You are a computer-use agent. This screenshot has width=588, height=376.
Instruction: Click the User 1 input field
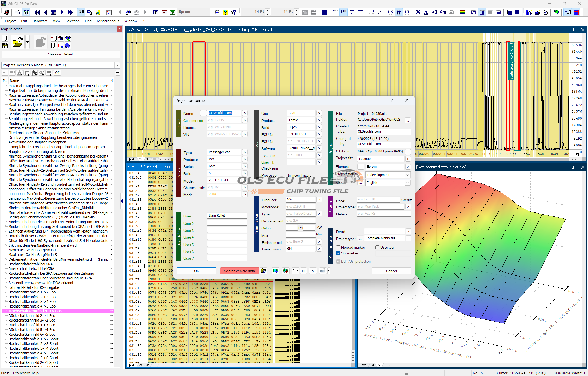coord(227,216)
